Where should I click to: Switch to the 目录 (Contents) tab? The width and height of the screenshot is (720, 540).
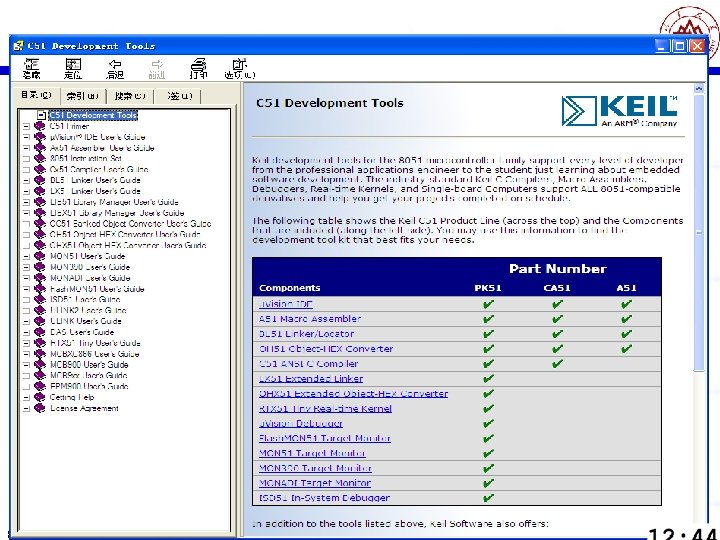pyautogui.click(x=36, y=95)
